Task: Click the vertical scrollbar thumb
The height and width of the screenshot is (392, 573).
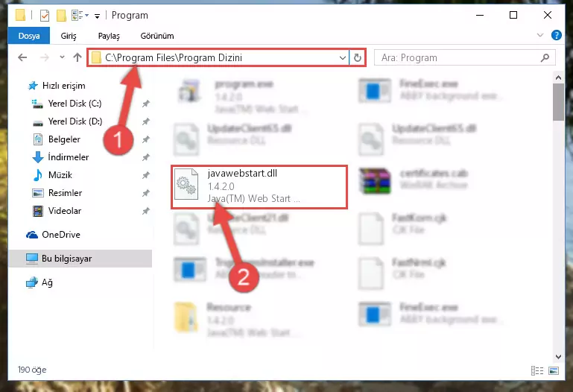Action: (x=558, y=102)
